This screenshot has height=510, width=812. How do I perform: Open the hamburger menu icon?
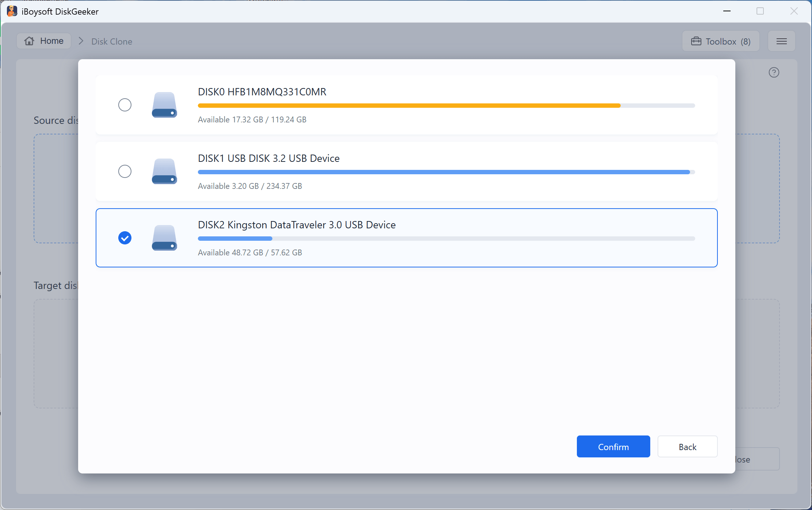[x=782, y=41]
